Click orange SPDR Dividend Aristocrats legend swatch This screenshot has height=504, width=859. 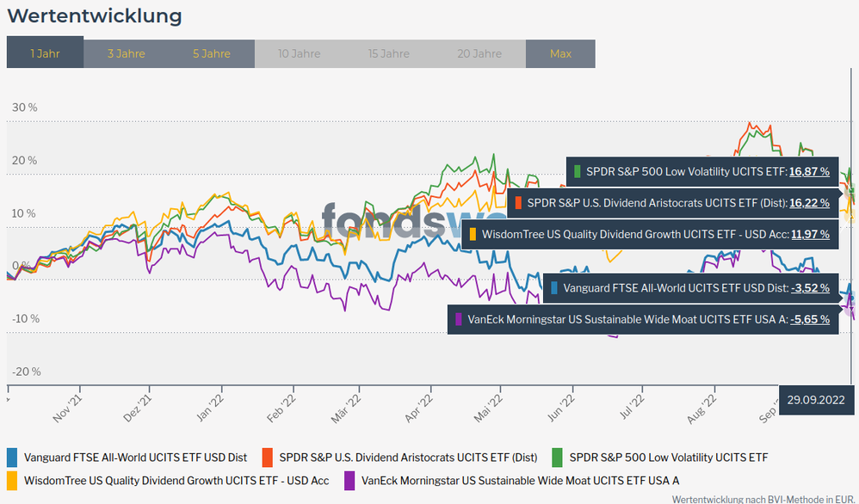click(x=268, y=458)
